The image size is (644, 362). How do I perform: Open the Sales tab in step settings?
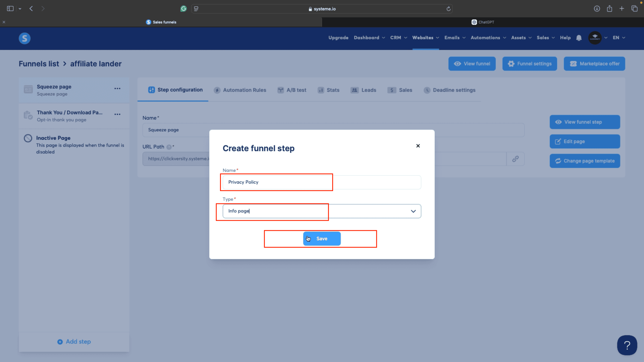(x=400, y=90)
